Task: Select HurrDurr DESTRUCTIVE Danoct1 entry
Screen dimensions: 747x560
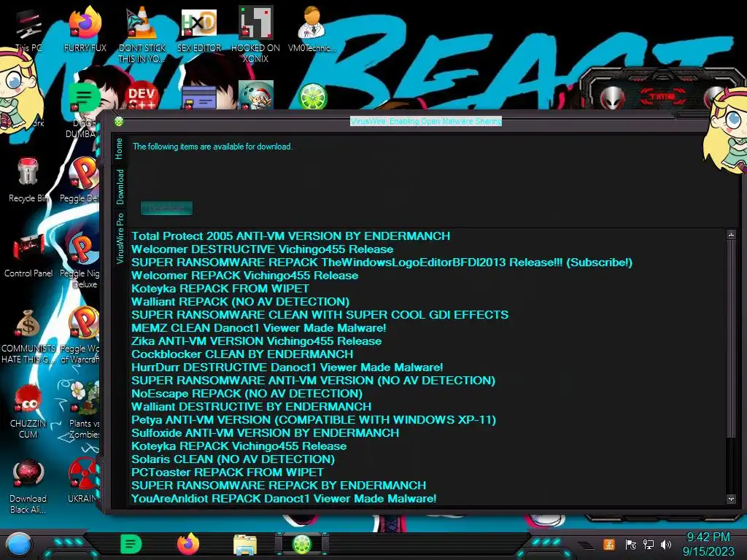Action: [287, 367]
